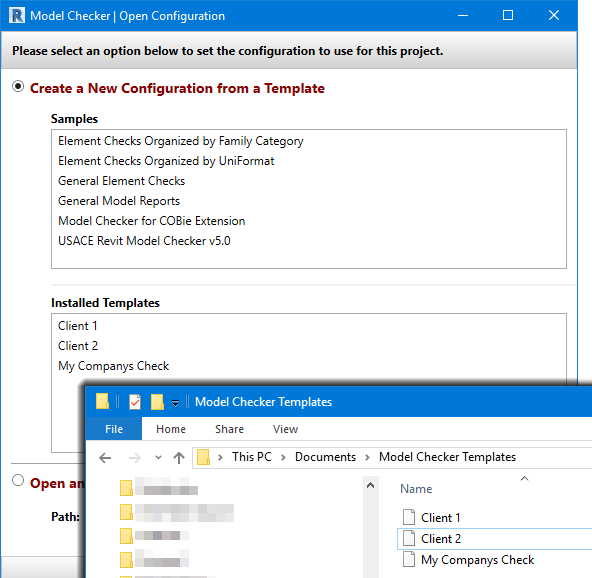Open recent locations dropdown in Explorer
The image size is (592, 578).
click(158, 458)
